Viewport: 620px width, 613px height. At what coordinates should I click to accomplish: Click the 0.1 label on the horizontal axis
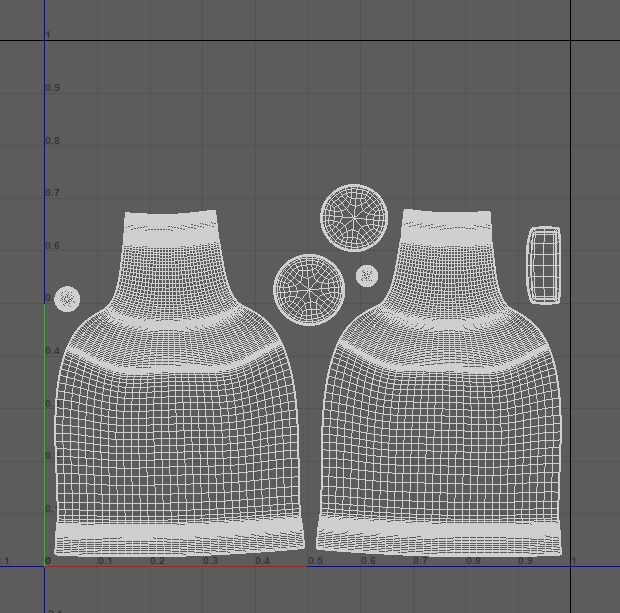click(105, 561)
